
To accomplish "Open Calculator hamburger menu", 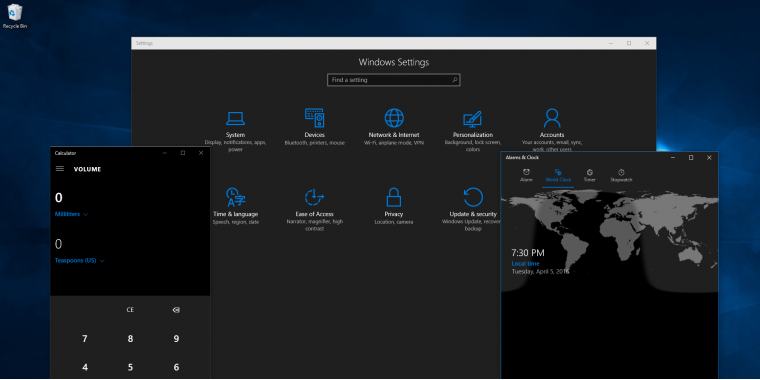I will [x=60, y=169].
